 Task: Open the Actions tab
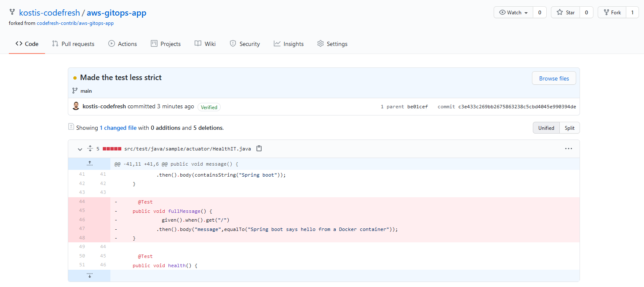pyautogui.click(x=123, y=44)
